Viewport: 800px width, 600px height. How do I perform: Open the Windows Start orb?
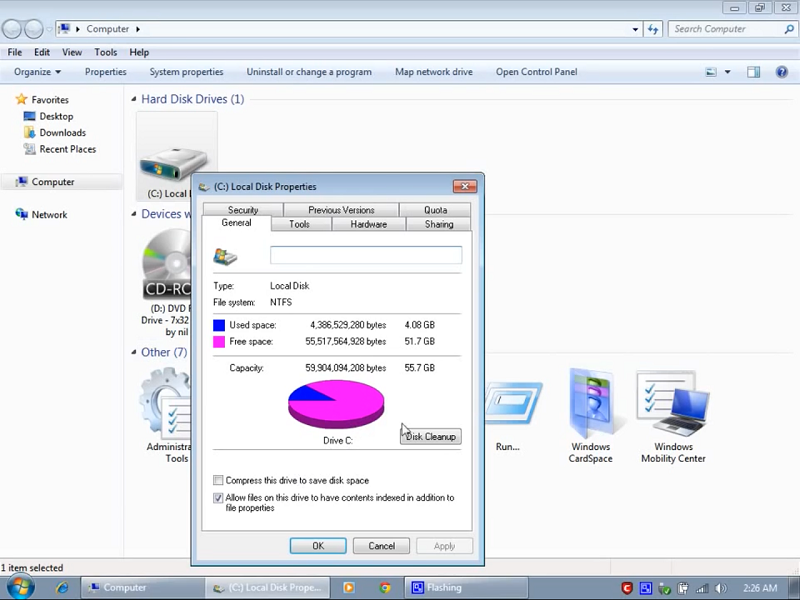click(20, 587)
